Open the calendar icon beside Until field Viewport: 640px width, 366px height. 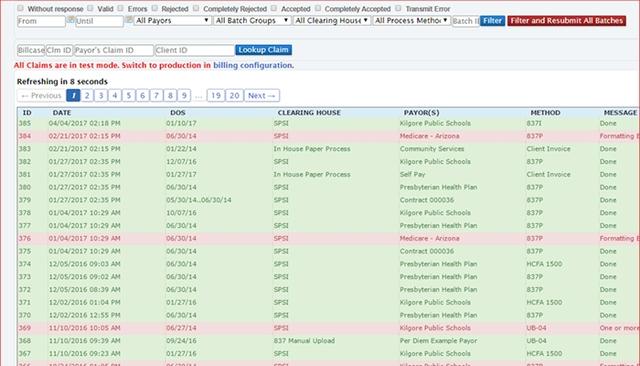[129, 19]
